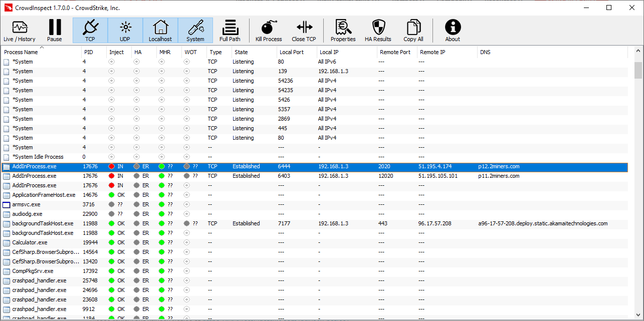
Task: Open the About dialog
Action: (453, 31)
